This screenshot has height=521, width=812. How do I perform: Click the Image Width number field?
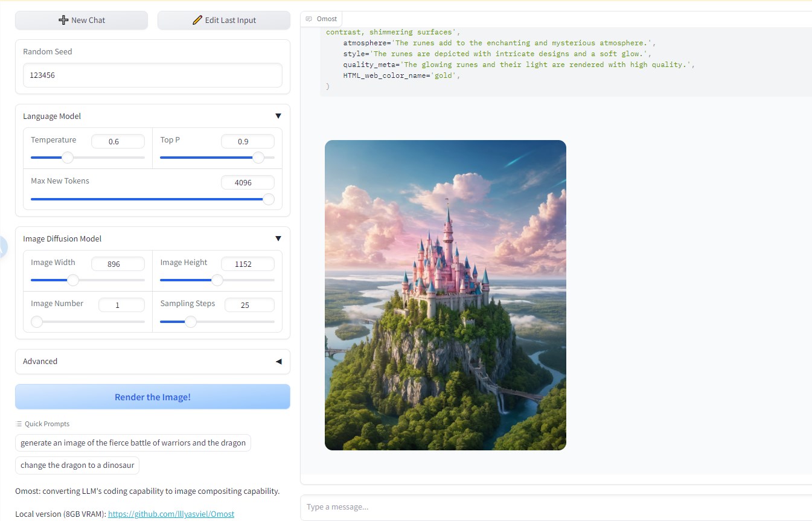tap(118, 264)
